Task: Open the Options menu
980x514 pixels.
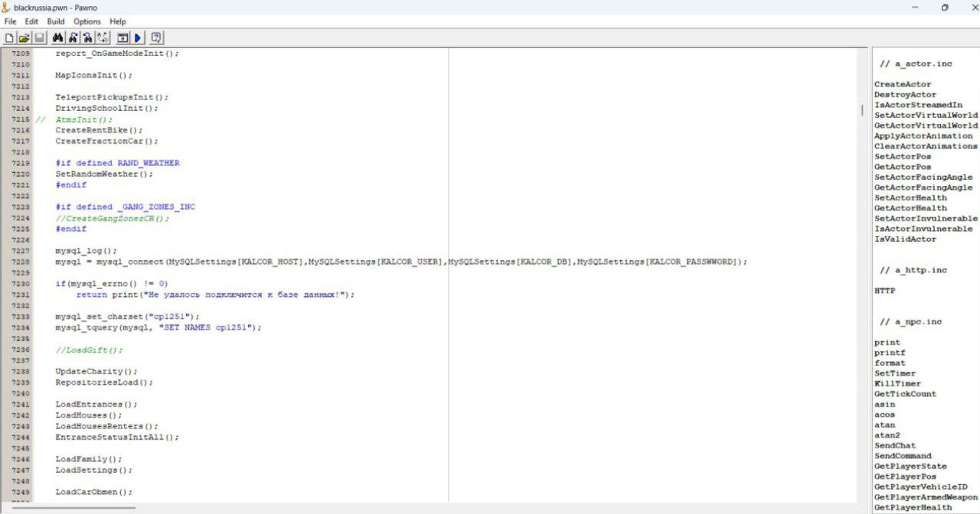Action: pyautogui.click(x=87, y=21)
